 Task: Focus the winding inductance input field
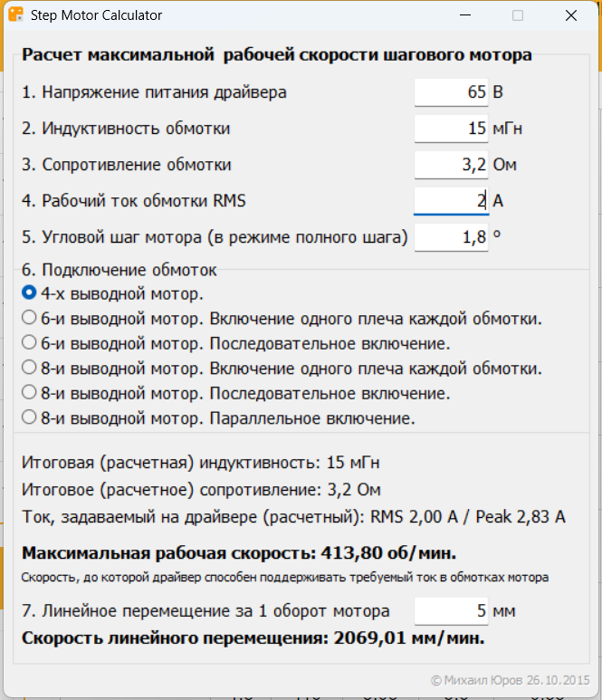point(451,129)
